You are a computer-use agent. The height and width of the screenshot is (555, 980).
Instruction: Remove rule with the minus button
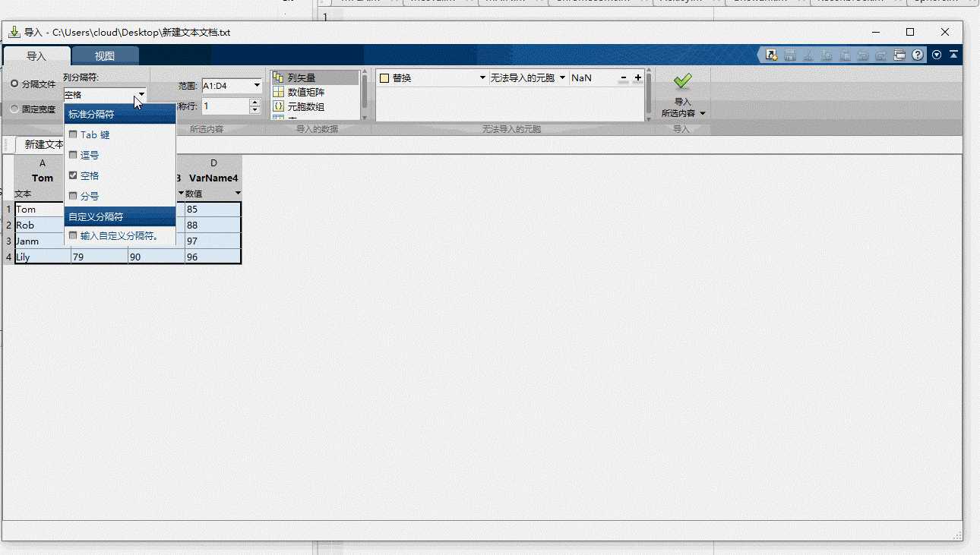coord(624,77)
